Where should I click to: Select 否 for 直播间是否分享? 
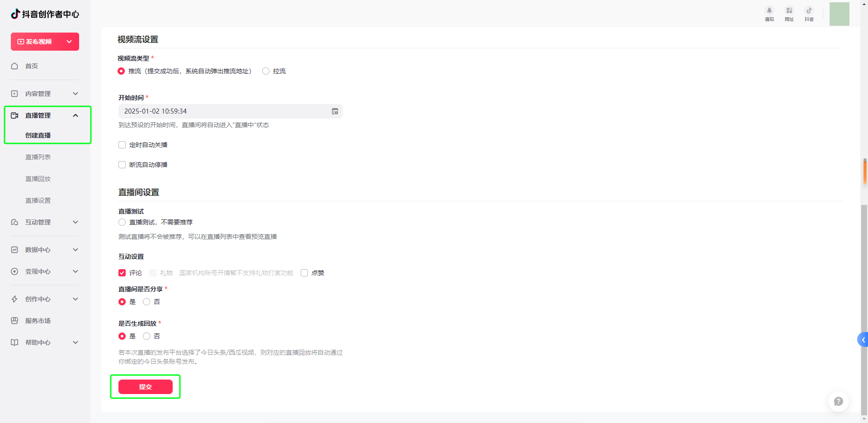pyautogui.click(x=146, y=302)
